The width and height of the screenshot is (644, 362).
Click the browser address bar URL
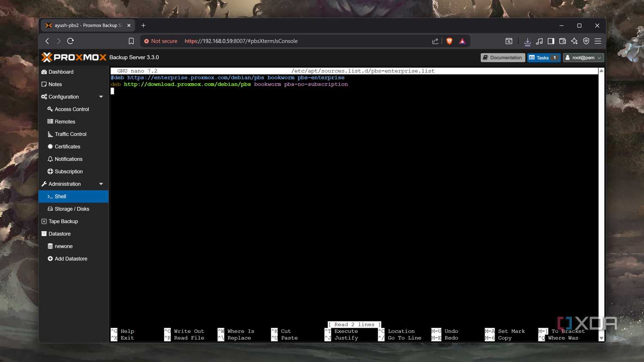241,41
